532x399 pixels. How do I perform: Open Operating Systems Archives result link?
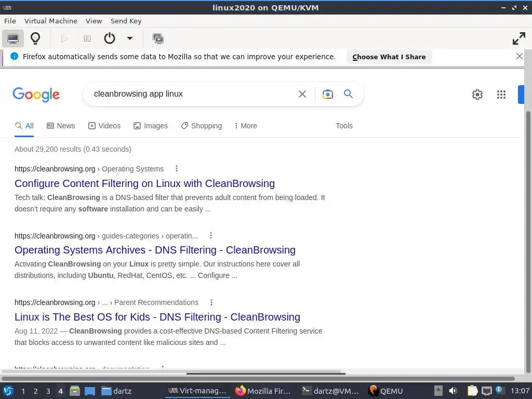[x=155, y=250]
